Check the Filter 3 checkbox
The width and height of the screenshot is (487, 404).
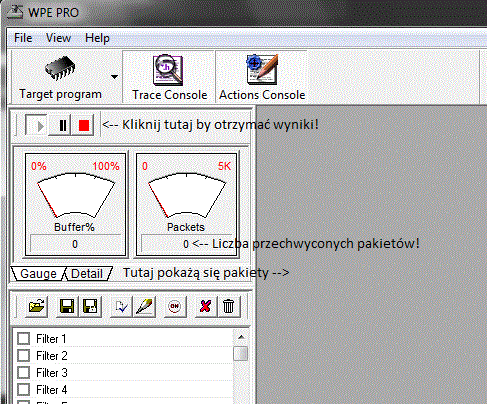24,372
